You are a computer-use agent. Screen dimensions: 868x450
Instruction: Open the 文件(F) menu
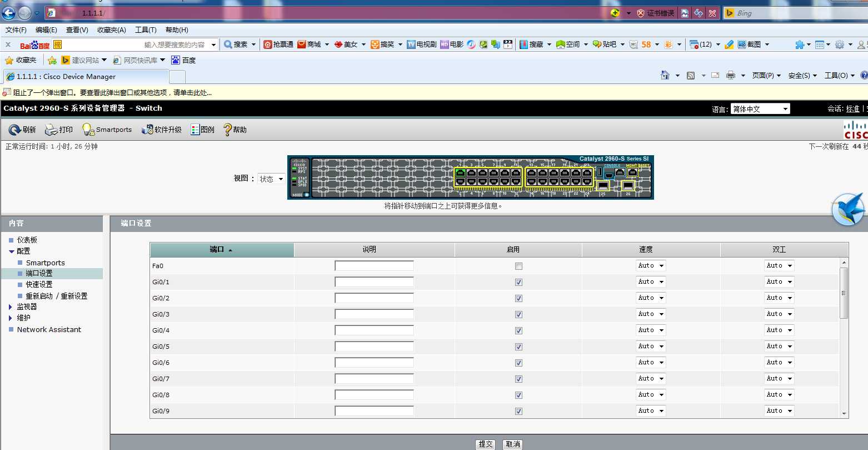[x=16, y=30]
